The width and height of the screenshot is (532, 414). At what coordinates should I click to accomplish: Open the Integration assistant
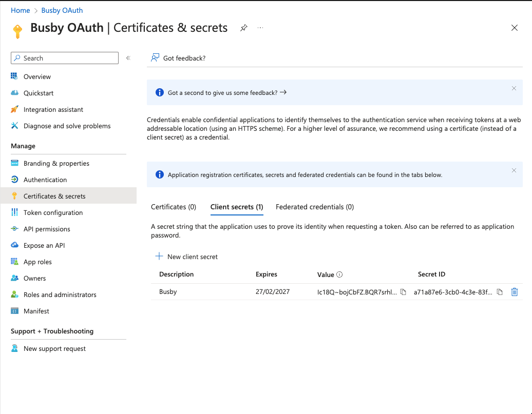pyautogui.click(x=53, y=109)
